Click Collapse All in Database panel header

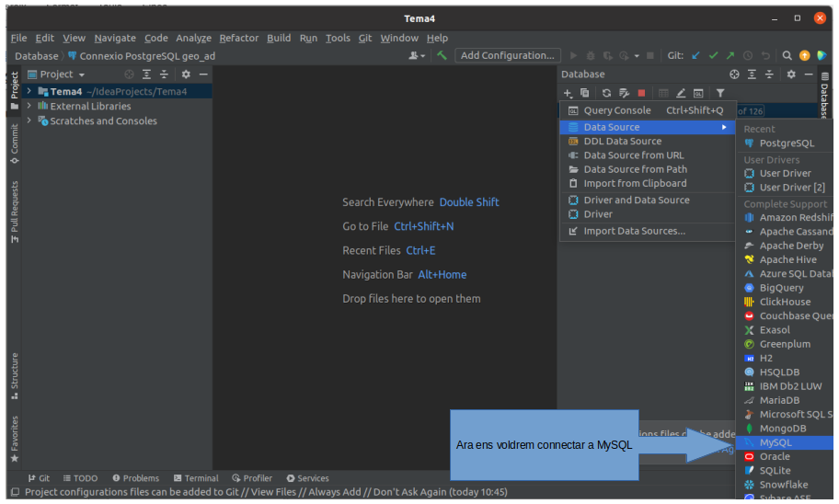769,74
